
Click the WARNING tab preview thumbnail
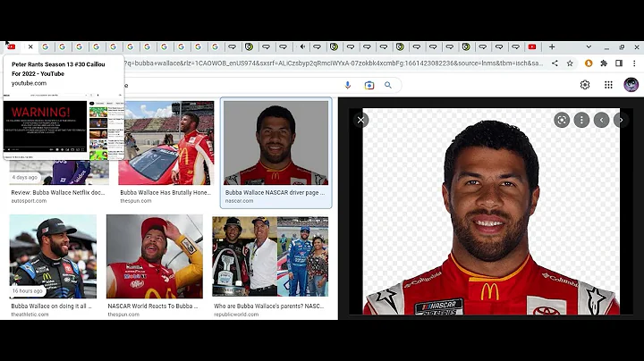tap(64, 126)
